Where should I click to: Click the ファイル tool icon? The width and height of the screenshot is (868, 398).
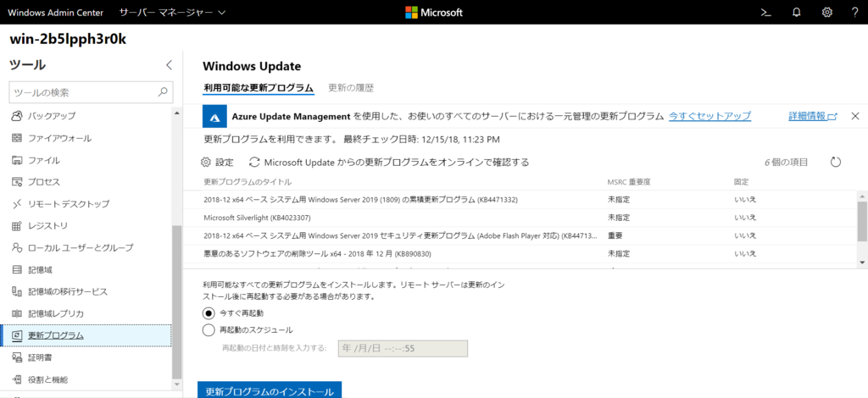pos(17,160)
